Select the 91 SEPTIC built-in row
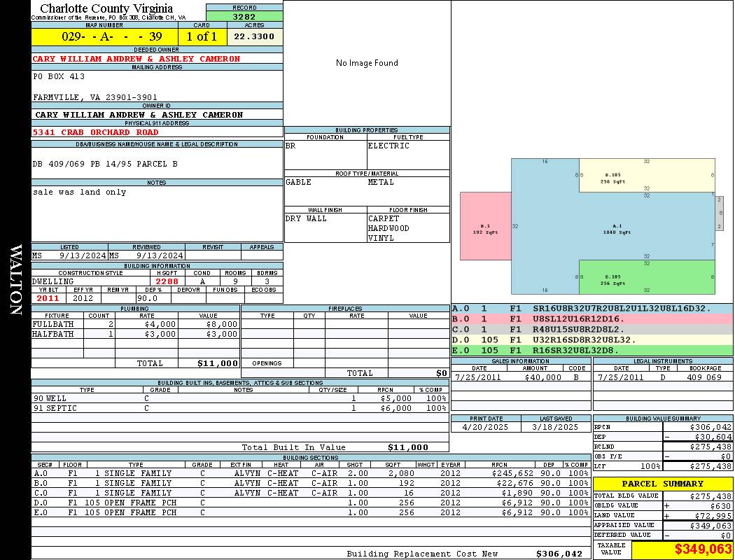735x560 pixels. (x=240, y=408)
